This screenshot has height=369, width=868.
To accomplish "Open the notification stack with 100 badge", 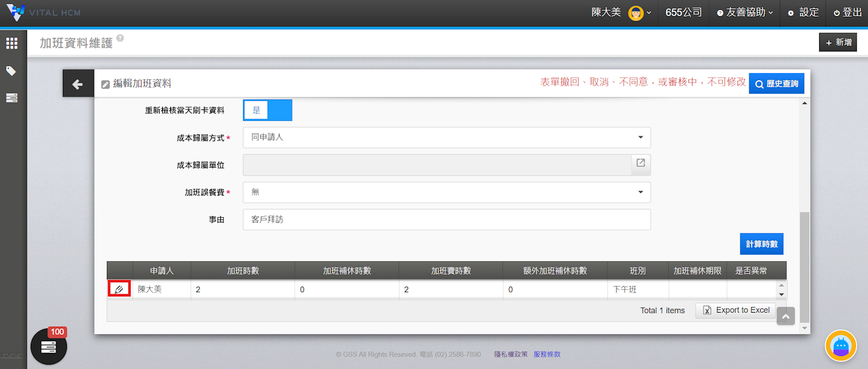I will point(49,347).
